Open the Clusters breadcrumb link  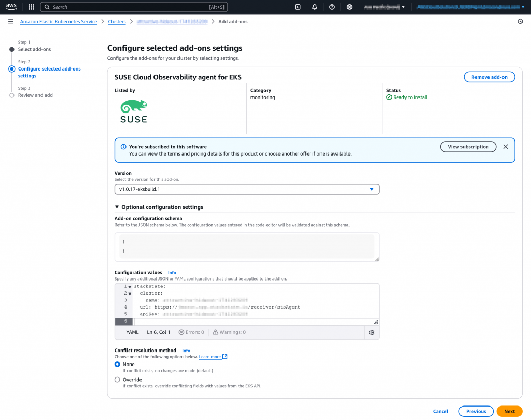pyautogui.click(x=117, y=22)
